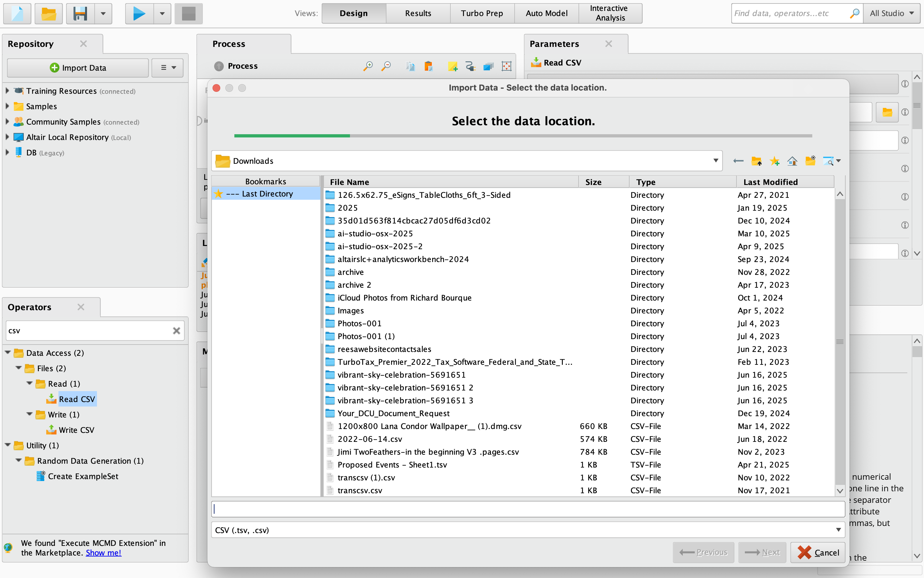Open the file view options icon

[x=832, y=161]
